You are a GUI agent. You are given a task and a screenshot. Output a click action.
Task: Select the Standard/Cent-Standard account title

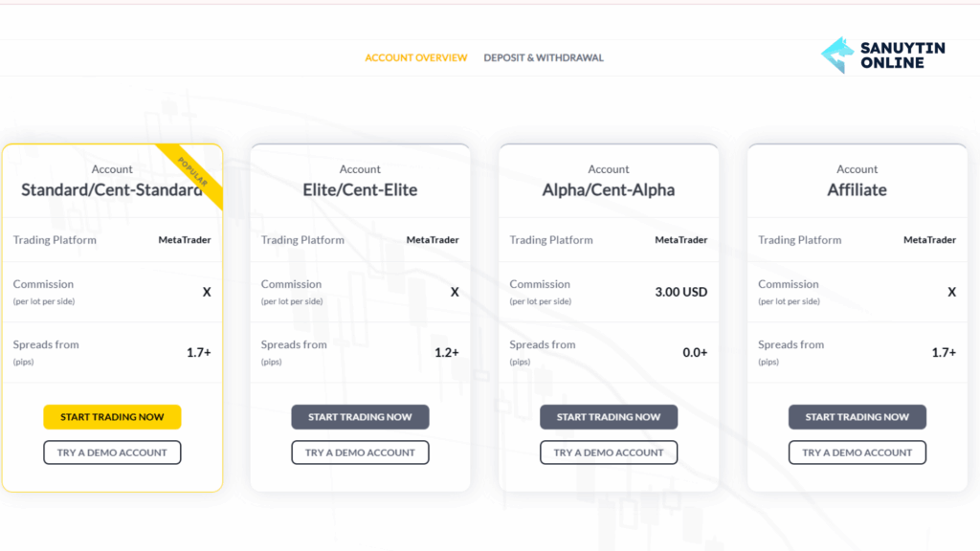tap(113, 190)
